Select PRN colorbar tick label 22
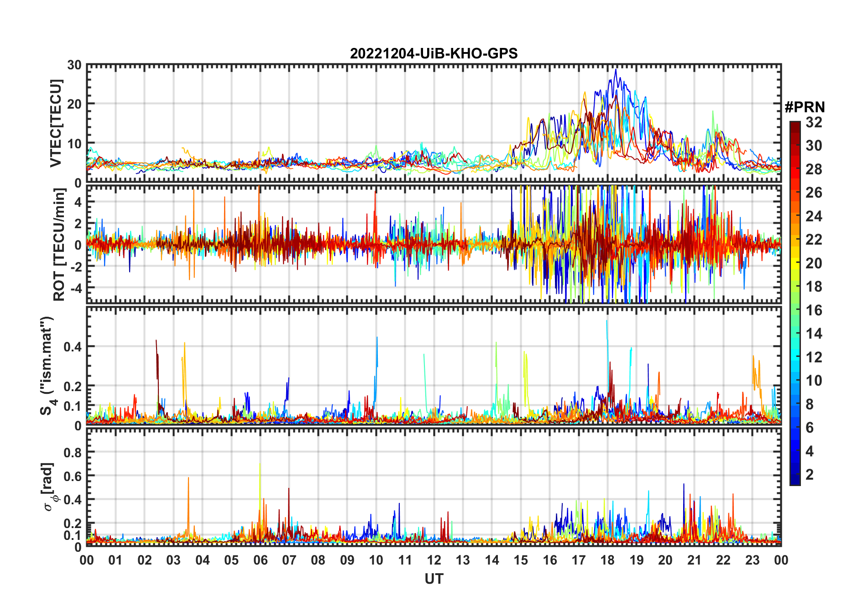The width and height of the screenshot is (868, 607). (x=814, y=240)
